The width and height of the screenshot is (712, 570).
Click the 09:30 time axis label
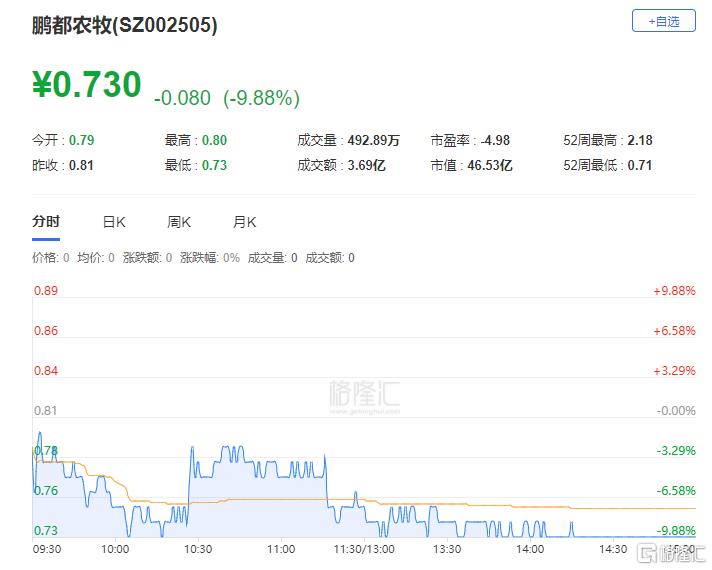(47, 549)
